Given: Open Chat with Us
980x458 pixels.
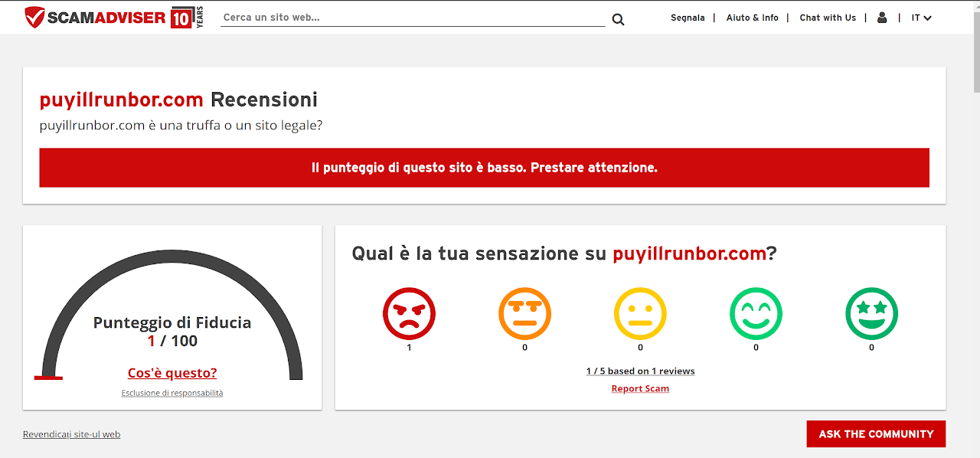Looking at the screenshot, I should [x=828, y=18].
